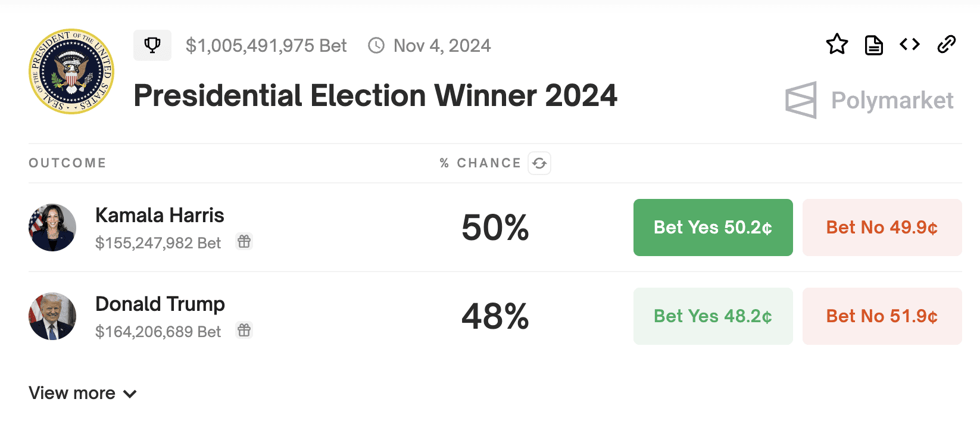The image size is (980, 430).
Task: Click the trophy icon near bet total
Action: (152, 45)
